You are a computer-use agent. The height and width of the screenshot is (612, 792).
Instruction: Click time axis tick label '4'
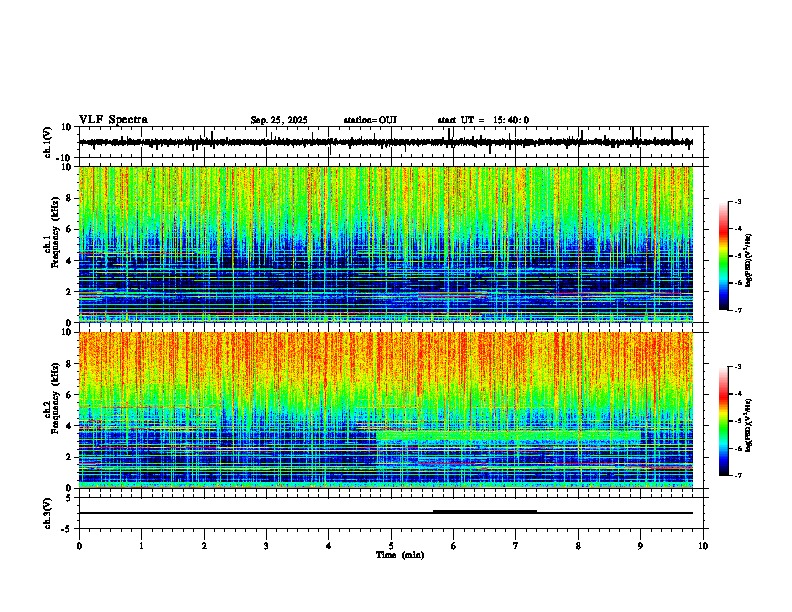tap(329, 546)
